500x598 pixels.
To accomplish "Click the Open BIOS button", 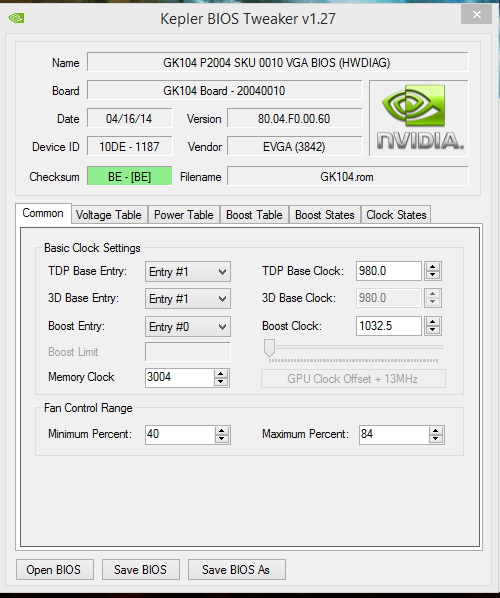I will click(x=55, y=570).
